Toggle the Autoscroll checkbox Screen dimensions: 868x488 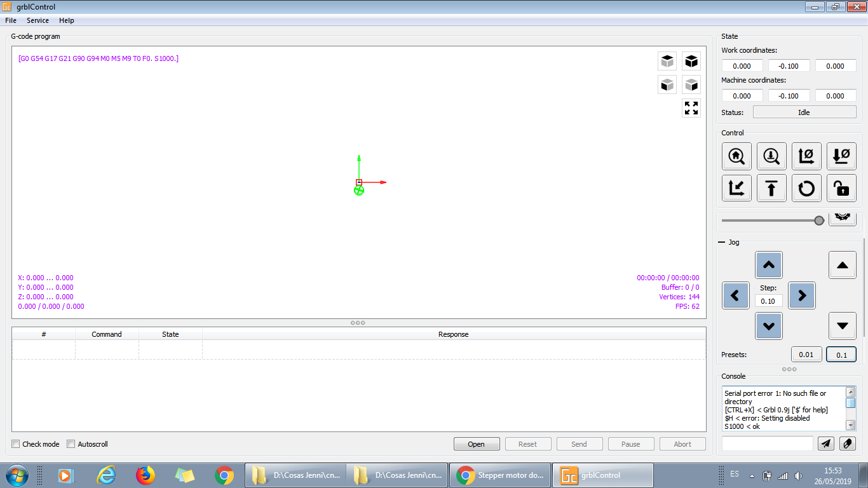tap(71, 444)
